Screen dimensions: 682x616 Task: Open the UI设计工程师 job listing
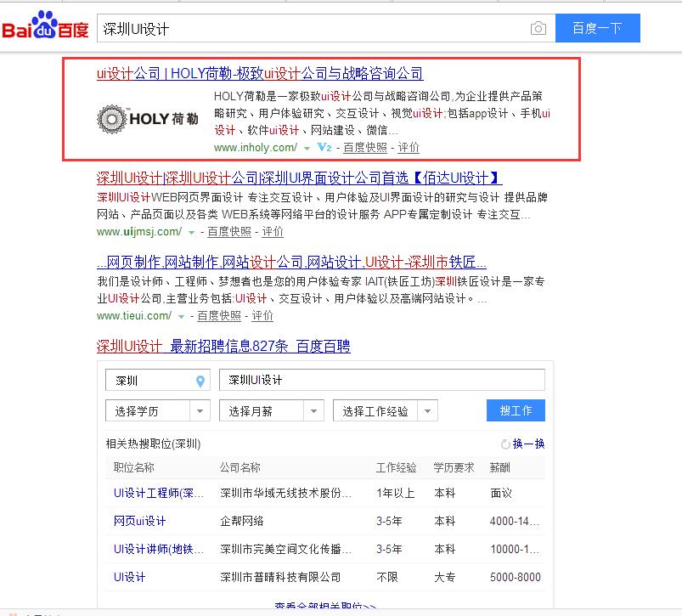[x=158, y=493]
